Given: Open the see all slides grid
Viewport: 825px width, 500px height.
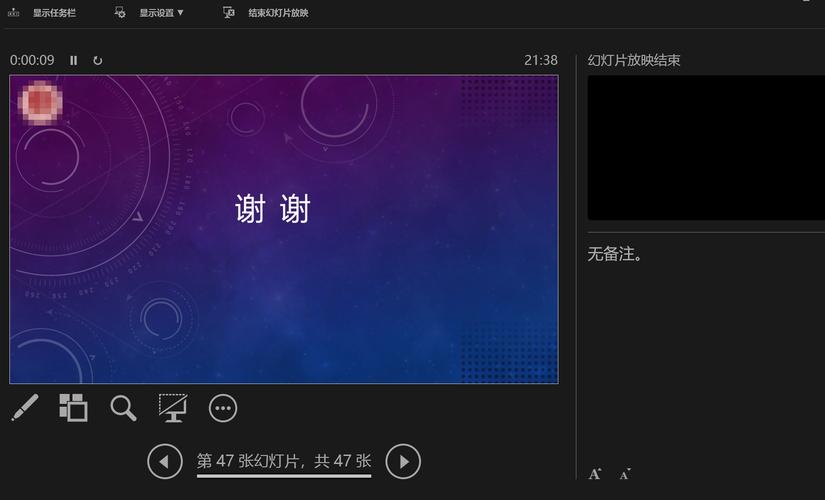Looking at the screenshot, I should coord(73,408).
